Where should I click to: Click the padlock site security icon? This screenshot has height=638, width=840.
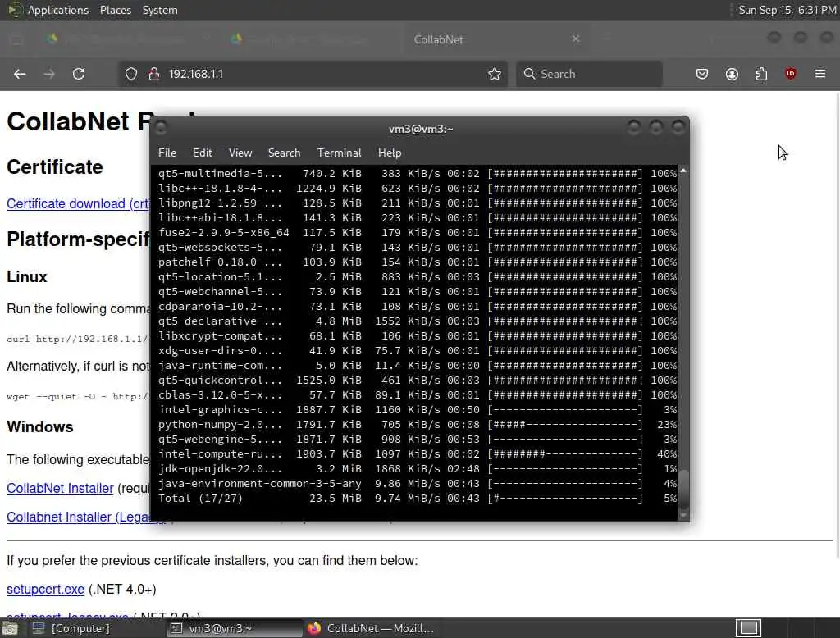tap(154, 74)
